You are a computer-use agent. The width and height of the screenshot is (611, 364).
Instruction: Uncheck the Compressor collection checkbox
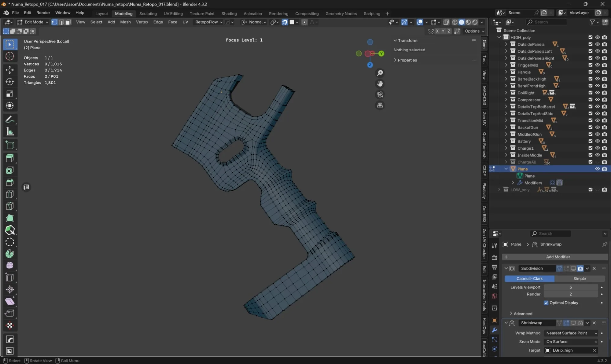click(591, 100)
